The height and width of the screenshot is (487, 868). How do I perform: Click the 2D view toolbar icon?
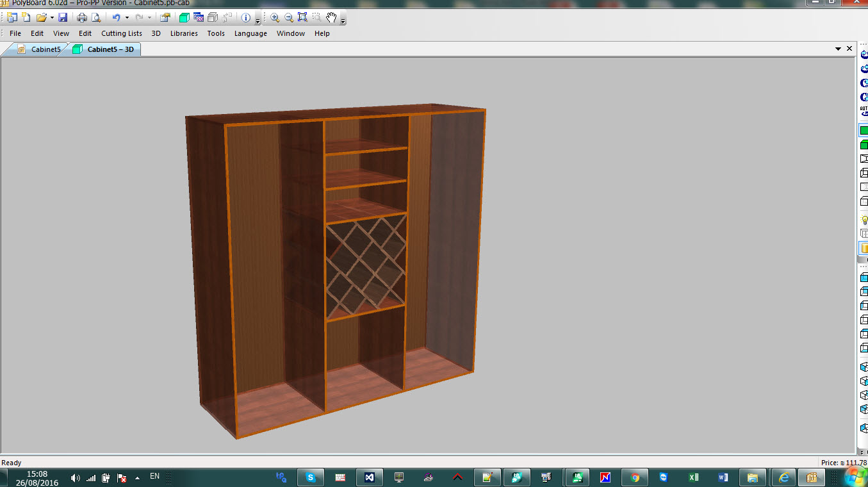point(199,17)
